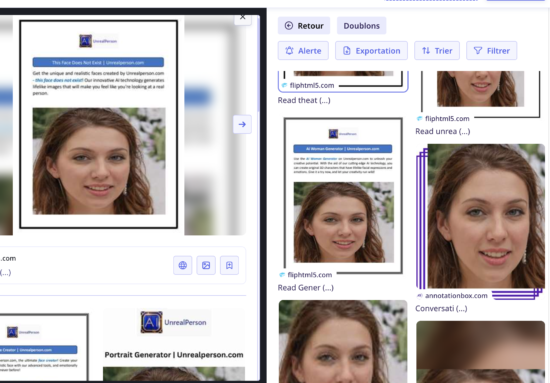This screenshot has width=550, height=383.
Task: Click the up-down arrows icon in Trier
Action: tap(426, 51)
